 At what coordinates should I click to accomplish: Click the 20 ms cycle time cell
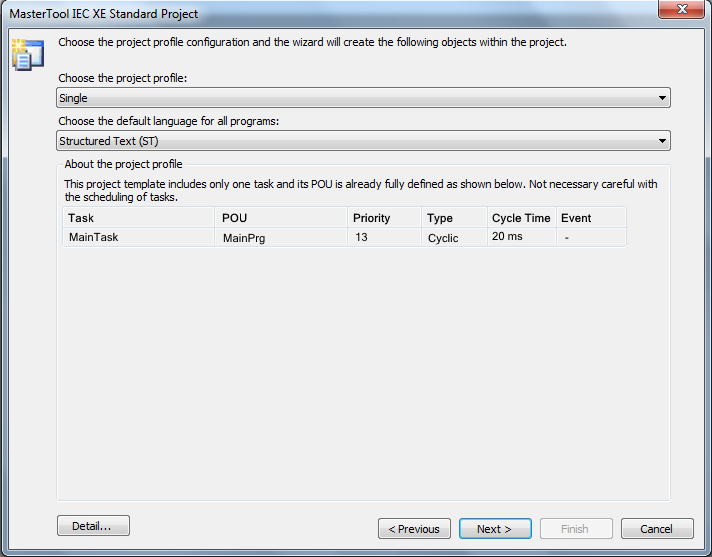click(522, 237)
